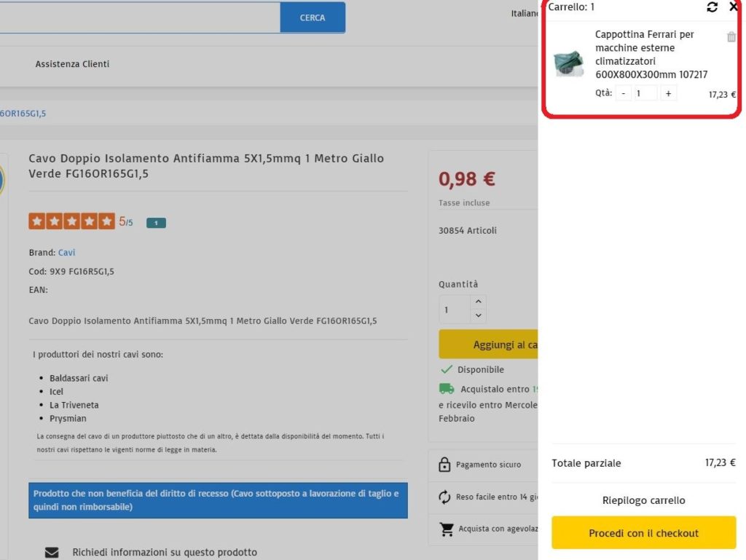The height and width of the screenshot is (560, 746).
Task: Increase cart quantity with plus button
Action: tap(668, 93)
